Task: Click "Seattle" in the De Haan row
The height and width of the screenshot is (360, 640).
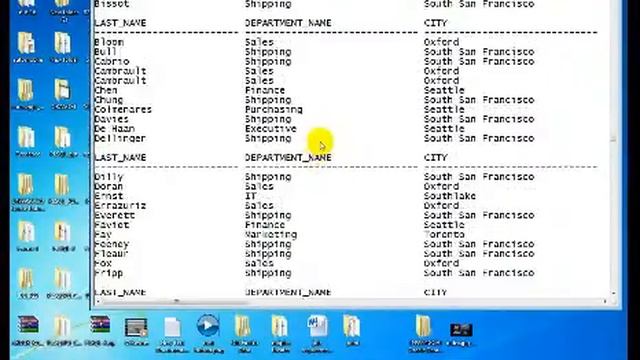Action: (444, 129)
